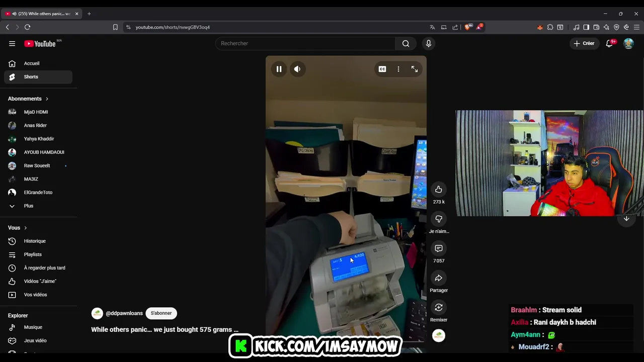Open the ElGrandeToto channel
Screen dimensions: 644x362
tap(38, 193)
